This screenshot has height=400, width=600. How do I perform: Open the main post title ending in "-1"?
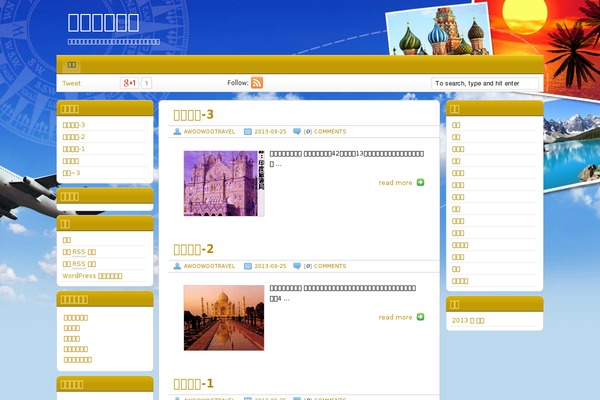pyautogui.click(x=193, y=384)
